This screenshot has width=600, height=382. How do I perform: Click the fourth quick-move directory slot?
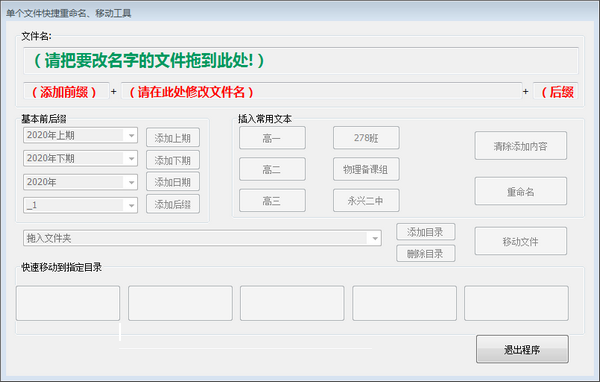coord(404,303)
